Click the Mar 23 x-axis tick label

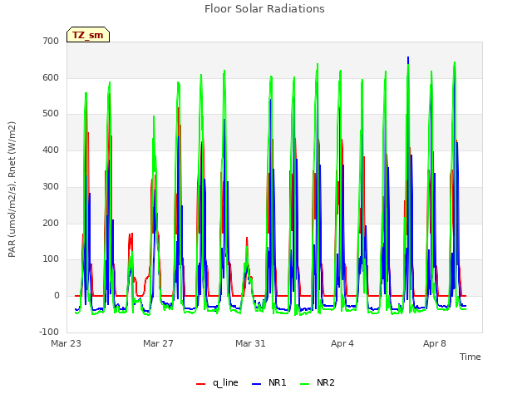click(66, 343)
